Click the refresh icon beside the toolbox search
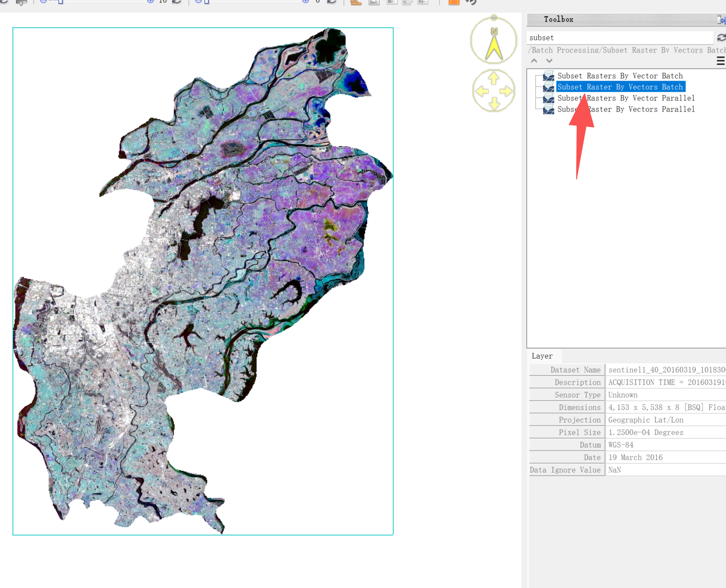The width and height of the screenshot is (726, 588). 721,38
